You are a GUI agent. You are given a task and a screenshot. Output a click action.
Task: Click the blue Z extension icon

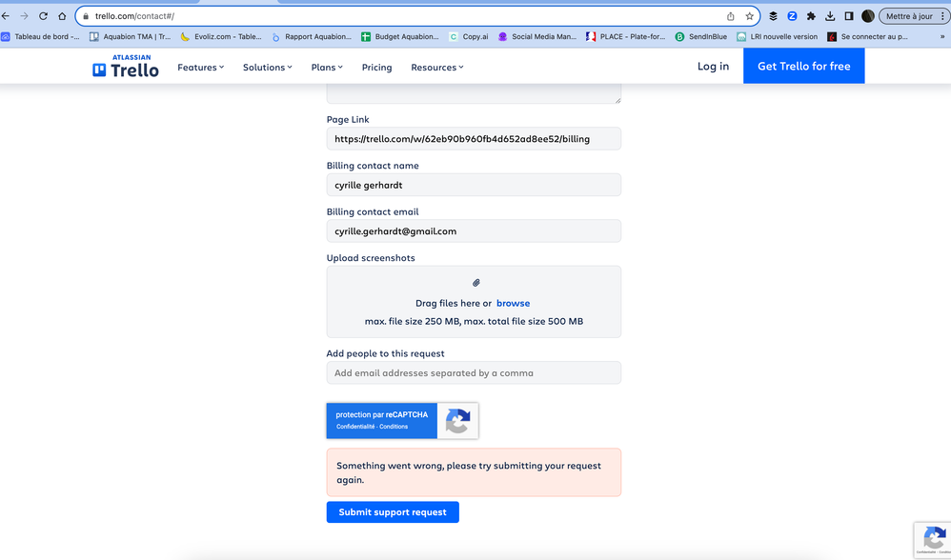pos(792,16)
